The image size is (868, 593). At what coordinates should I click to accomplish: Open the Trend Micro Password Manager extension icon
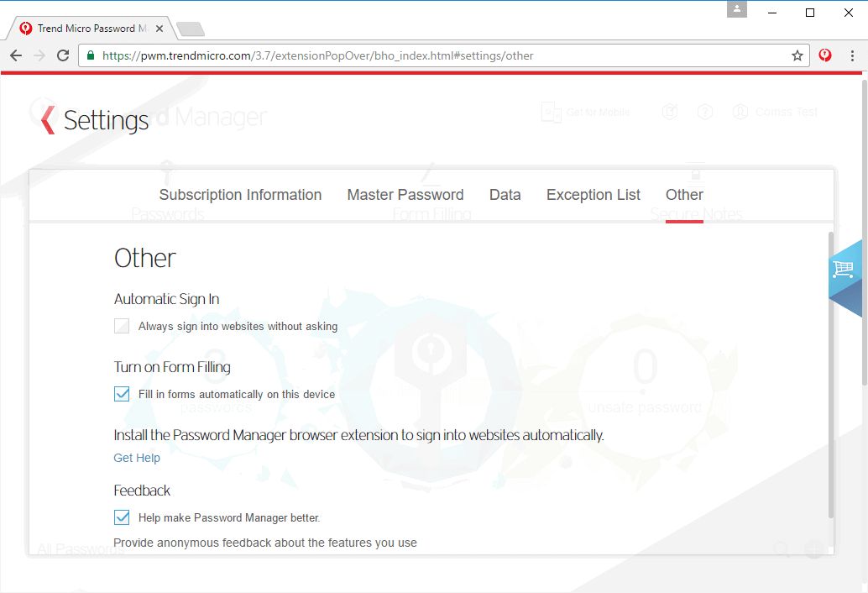coord(825,55)
